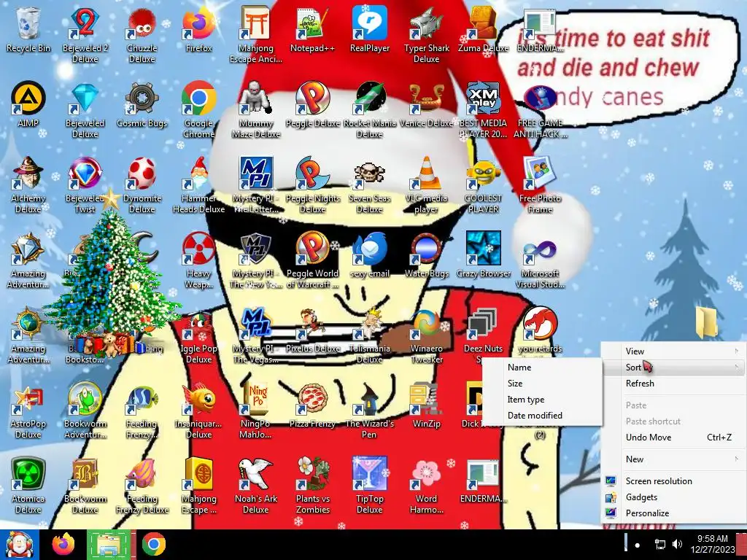Select the Noah's Ark Deluxe icon
This screenshot has height=560, width=747.
pos(256,486)
